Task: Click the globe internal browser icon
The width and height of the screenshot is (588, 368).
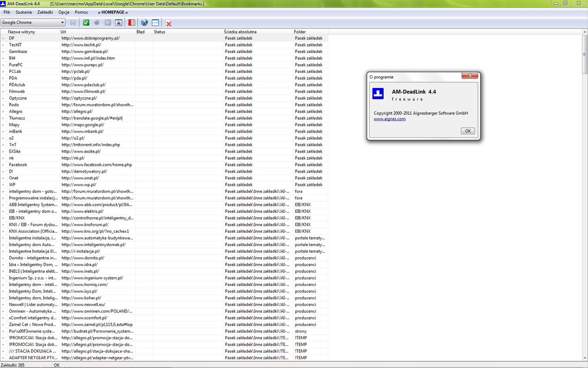Action: pos(144,22)
